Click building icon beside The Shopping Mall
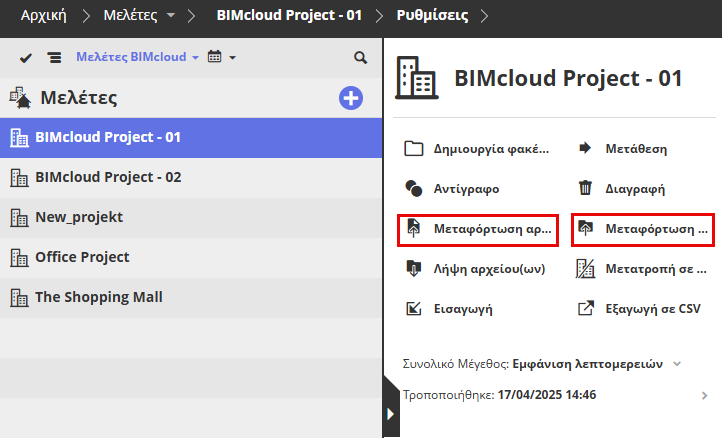Image resolution: width=722 pixels, height=438 pixels. [x=19, y=298]
